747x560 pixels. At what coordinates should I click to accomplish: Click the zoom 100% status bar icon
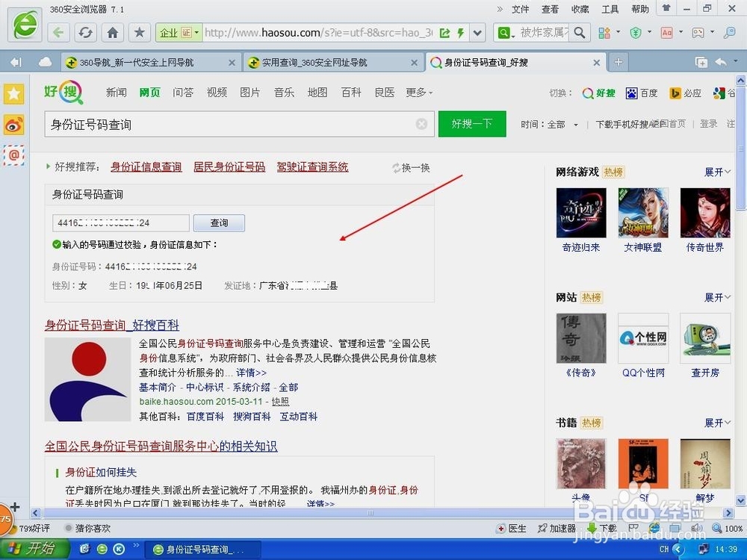coord(728,528)
